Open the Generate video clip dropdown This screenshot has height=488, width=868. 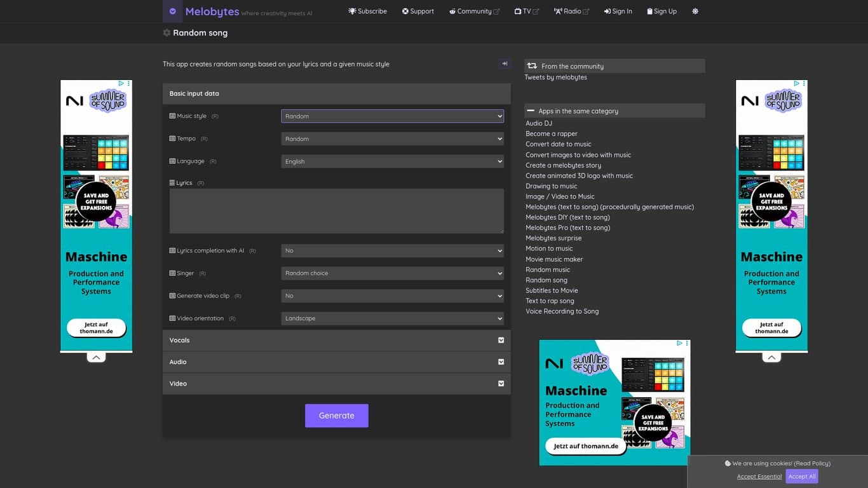tap(392, 296)
